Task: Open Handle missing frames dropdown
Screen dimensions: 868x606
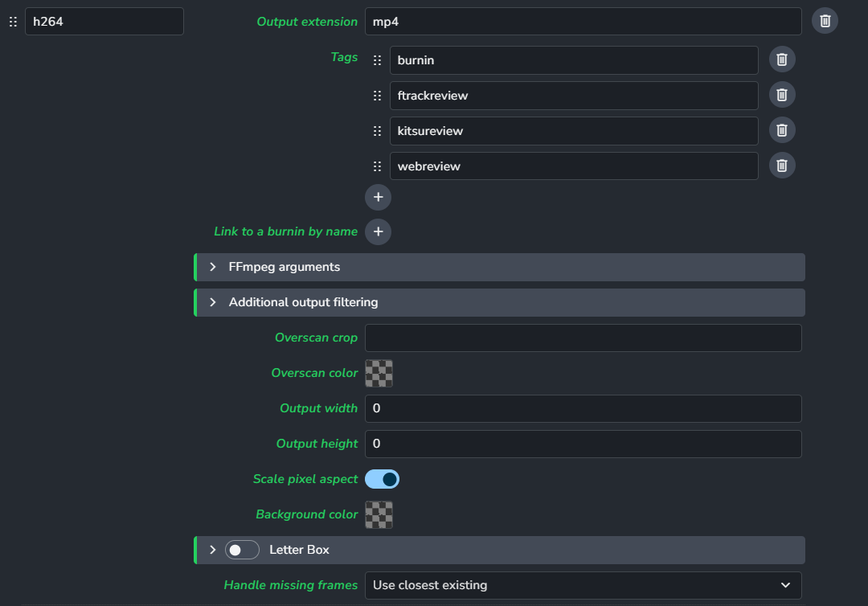Action: coord(583,585)
